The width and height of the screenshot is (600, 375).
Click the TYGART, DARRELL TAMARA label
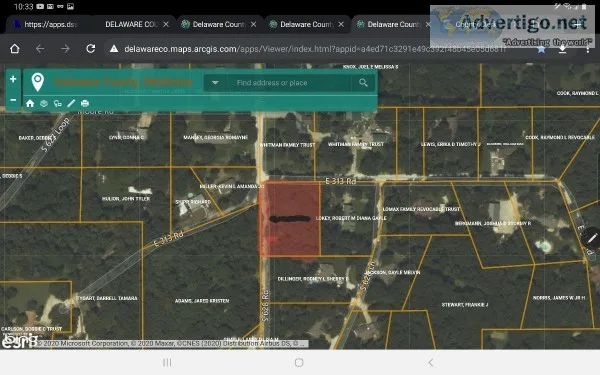tap(107, 298)
